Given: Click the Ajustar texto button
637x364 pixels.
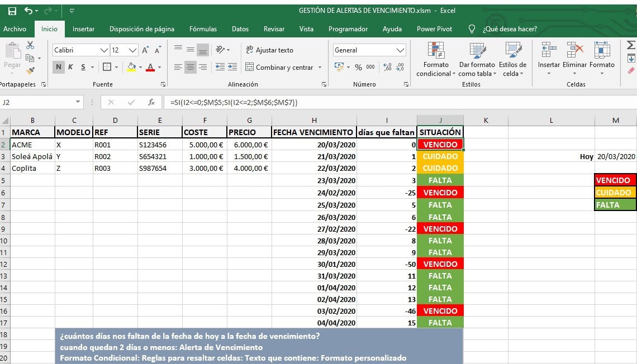Looking at the screenshot, I should [x=270, y=50].
